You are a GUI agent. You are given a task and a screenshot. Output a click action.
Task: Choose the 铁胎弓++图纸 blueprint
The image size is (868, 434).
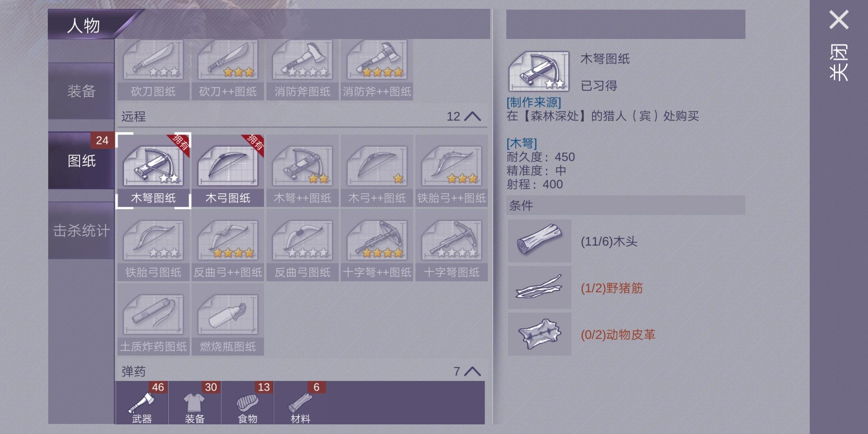tap(451, 170)
